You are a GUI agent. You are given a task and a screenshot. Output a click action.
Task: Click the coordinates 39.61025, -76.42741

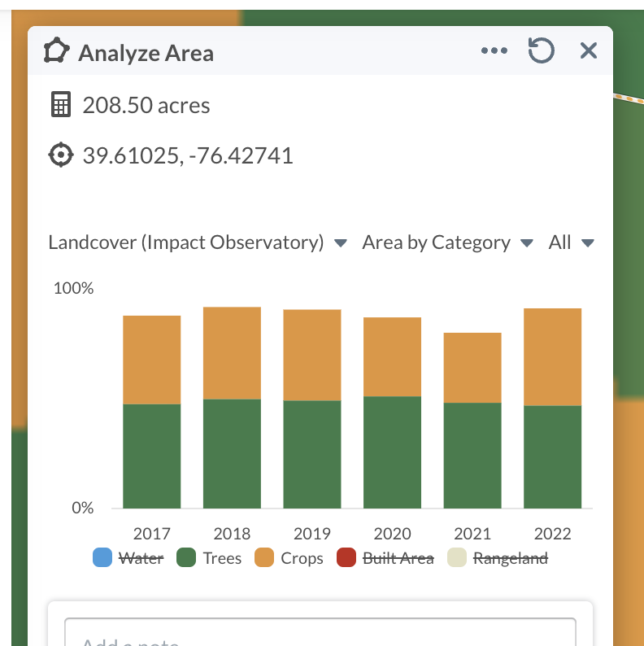tap(188, 155)
